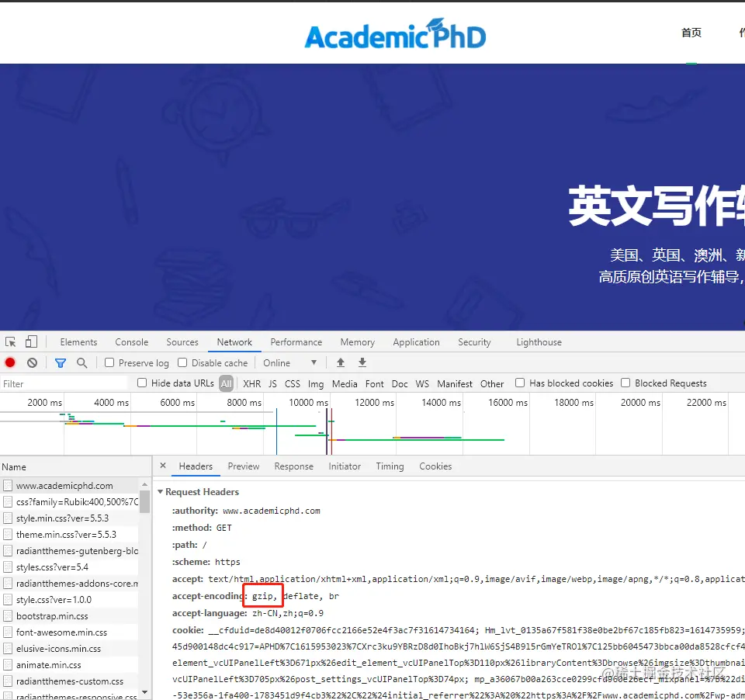This screenshot has width=745, height=700.
Task: Filter requests by WS
Action: pyautogui.click(x=422, y=383)
